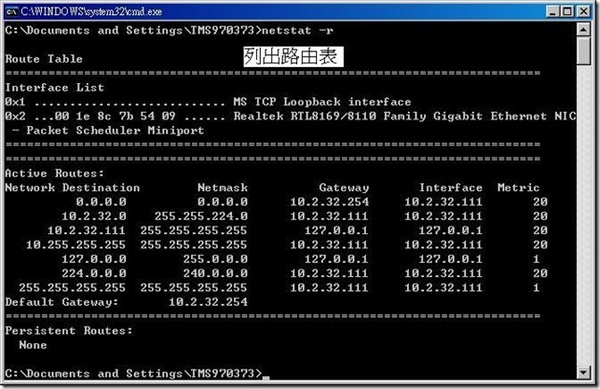Click the "Netmask" column header
Screen dimensions: 600x389
(223, 188)
